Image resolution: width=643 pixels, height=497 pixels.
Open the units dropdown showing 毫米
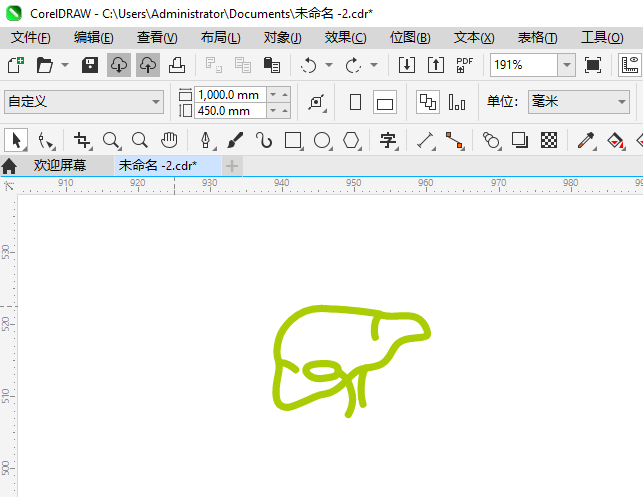[579, 102]
